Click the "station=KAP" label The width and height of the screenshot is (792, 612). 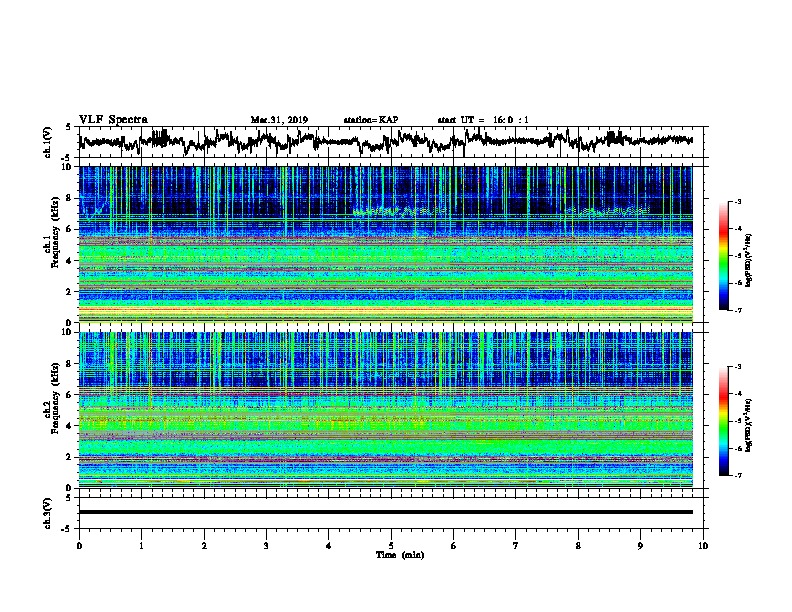[371, 120]
